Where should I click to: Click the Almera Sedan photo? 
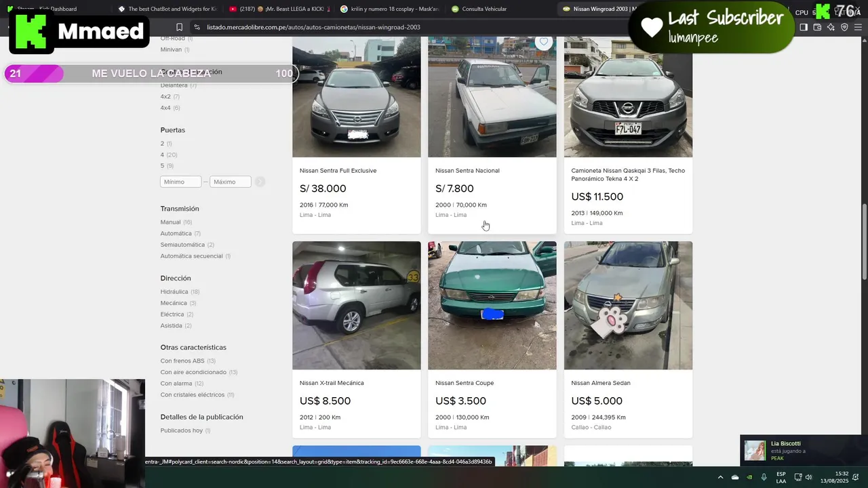click(x=628, y=305)
